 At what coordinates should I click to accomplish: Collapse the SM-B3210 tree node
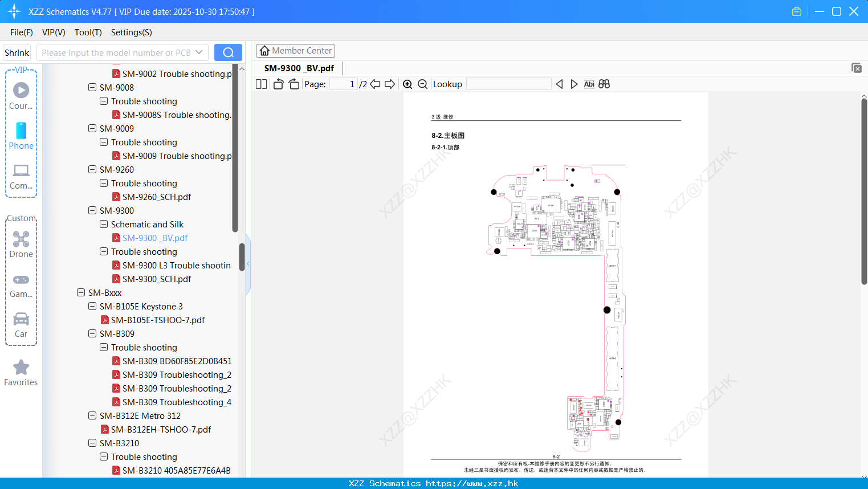[x=92, y=443]
